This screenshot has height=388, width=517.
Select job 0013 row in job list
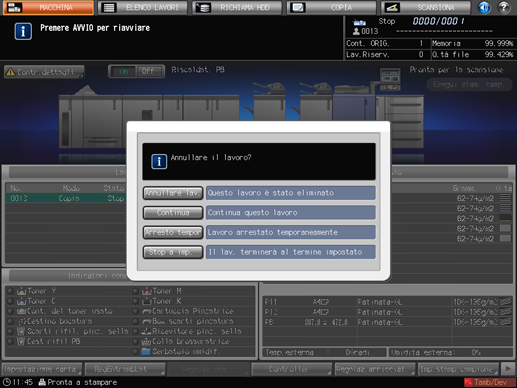tap(66, 198)
